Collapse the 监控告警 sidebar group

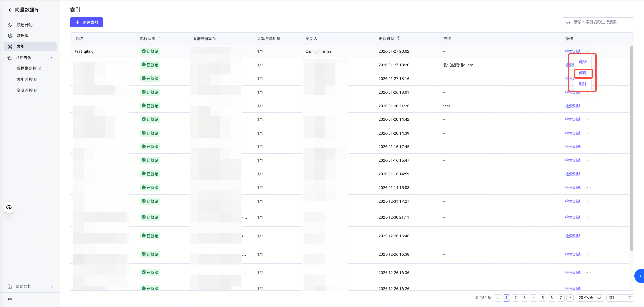(51, 58)
